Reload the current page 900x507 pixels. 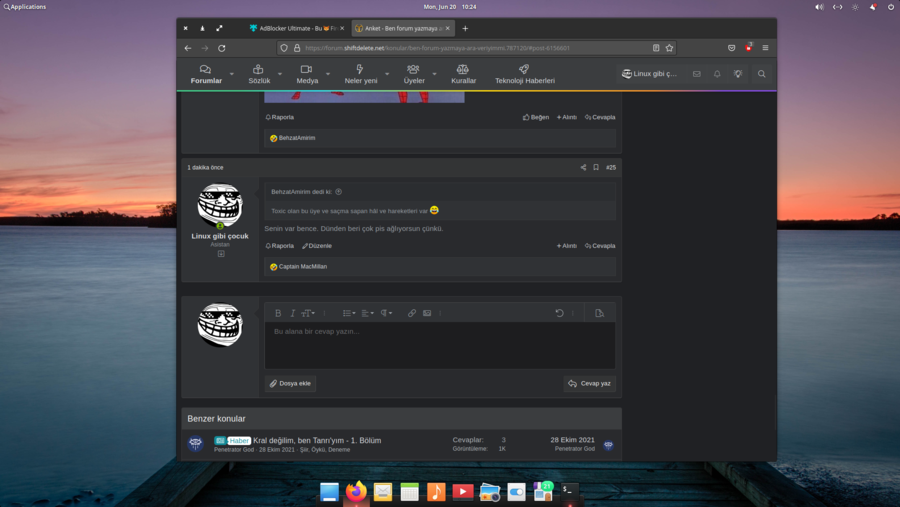point(222,48)
